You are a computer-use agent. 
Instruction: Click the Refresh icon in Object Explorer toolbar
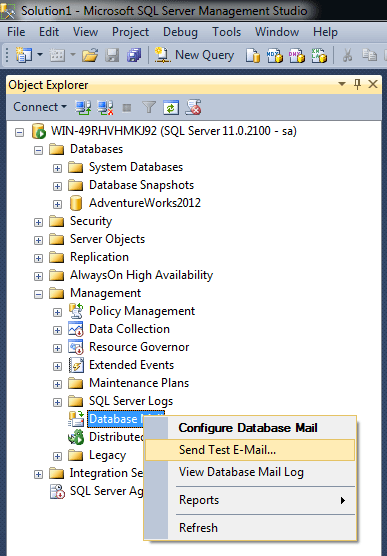click(x=171, y=107)
